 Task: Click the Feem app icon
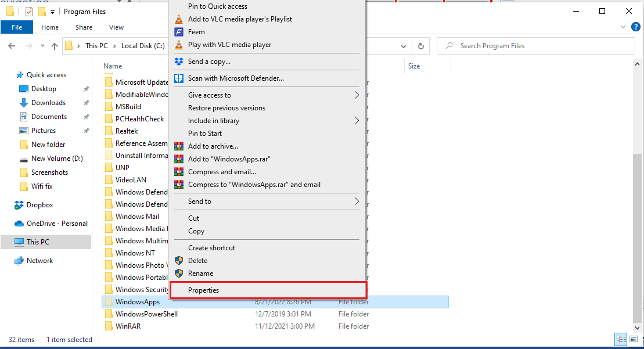pos(179,32)
